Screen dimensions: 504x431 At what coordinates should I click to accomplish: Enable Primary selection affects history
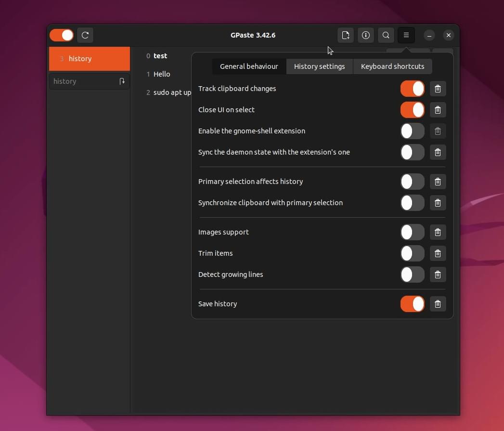pyautogui.click(x=413, y=182)
